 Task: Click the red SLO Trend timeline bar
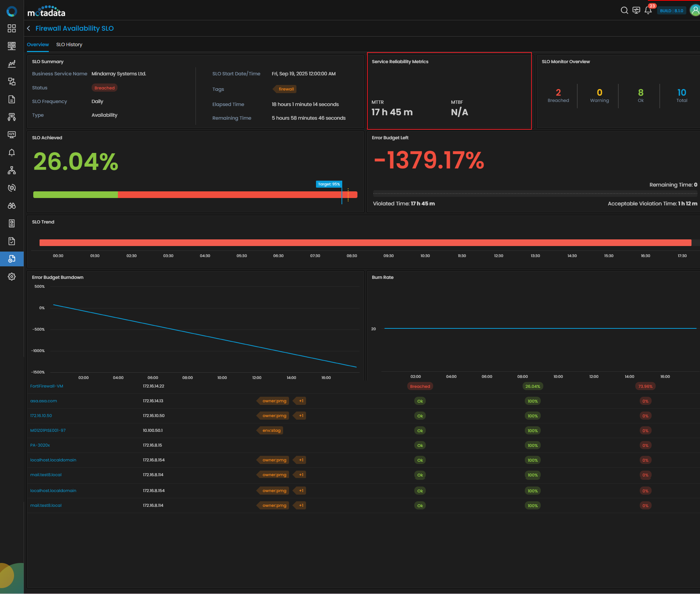pyautogui.click(x=365, y=243)
